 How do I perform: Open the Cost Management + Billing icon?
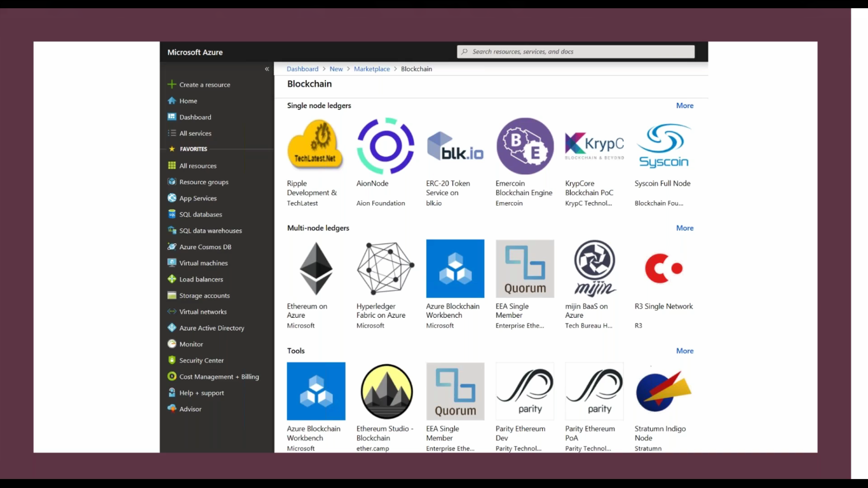[x=172, y=376]
